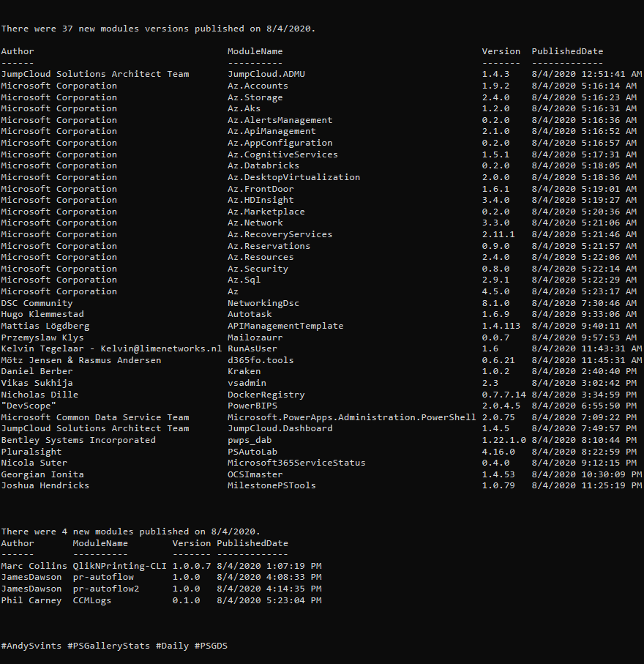Click author Daniel Berber
Screen dimensions: 644x664
click(37, 371)
